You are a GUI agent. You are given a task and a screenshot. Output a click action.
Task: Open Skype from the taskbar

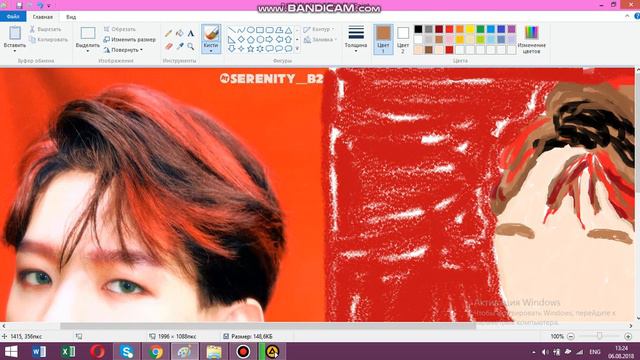(x=127, y=351)
